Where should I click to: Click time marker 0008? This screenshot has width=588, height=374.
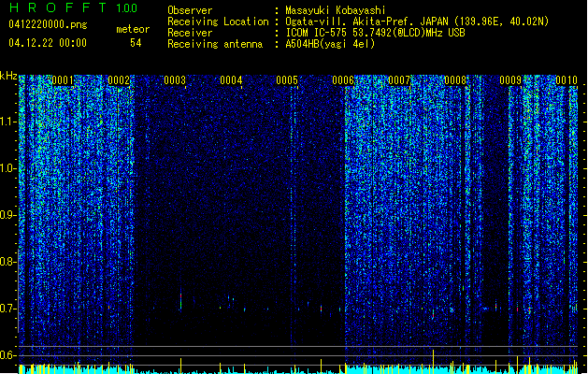point(455,80)
